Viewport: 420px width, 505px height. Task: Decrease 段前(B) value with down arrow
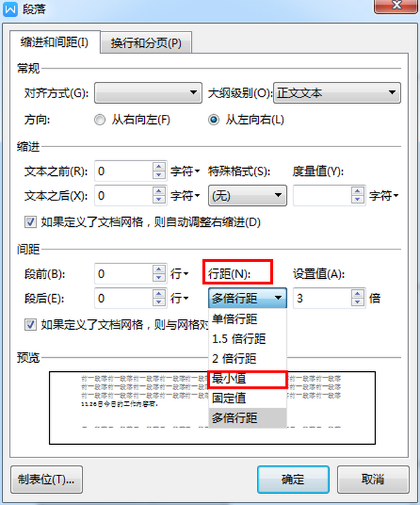[159, 278]
